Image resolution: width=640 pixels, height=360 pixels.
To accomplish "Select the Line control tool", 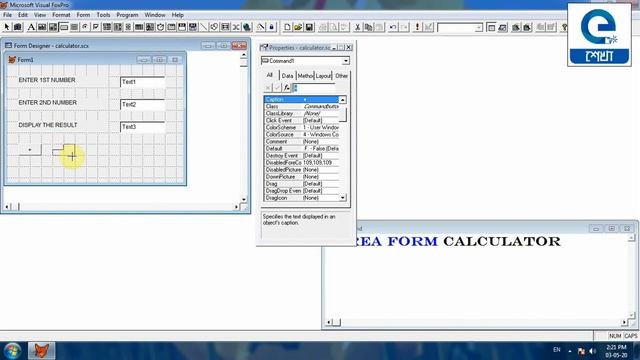I will 203,27.
